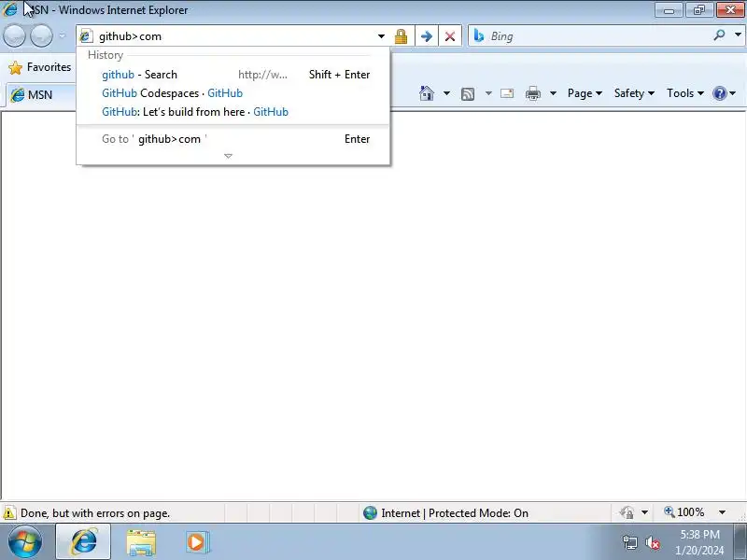Click the muted volume tray icon
The image size is (747, 560).
coord(652,542)
